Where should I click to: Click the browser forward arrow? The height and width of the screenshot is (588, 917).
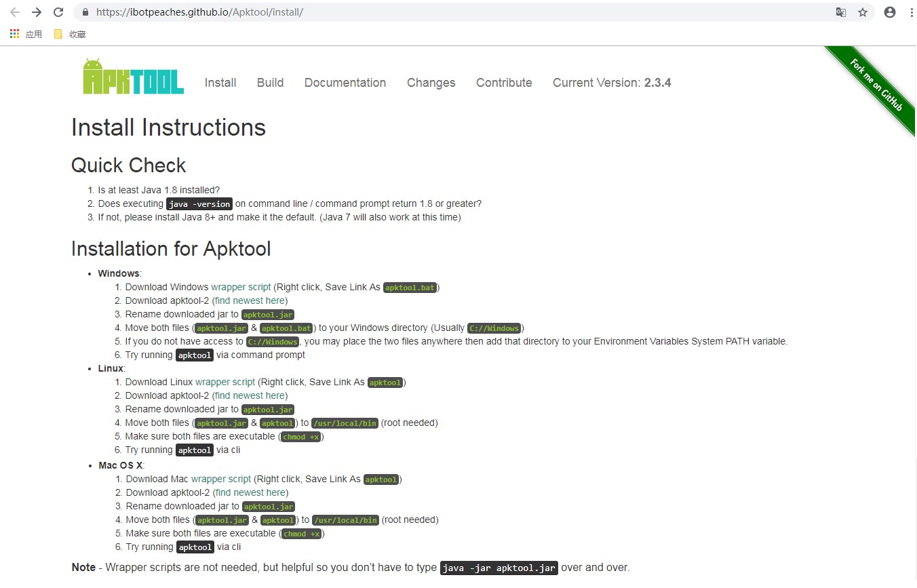tap(37, 12)
